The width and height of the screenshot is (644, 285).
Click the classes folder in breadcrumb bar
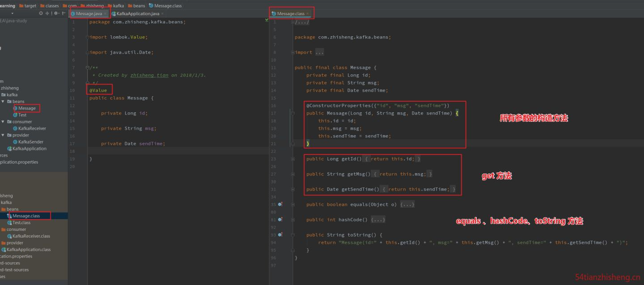point(49,6)
